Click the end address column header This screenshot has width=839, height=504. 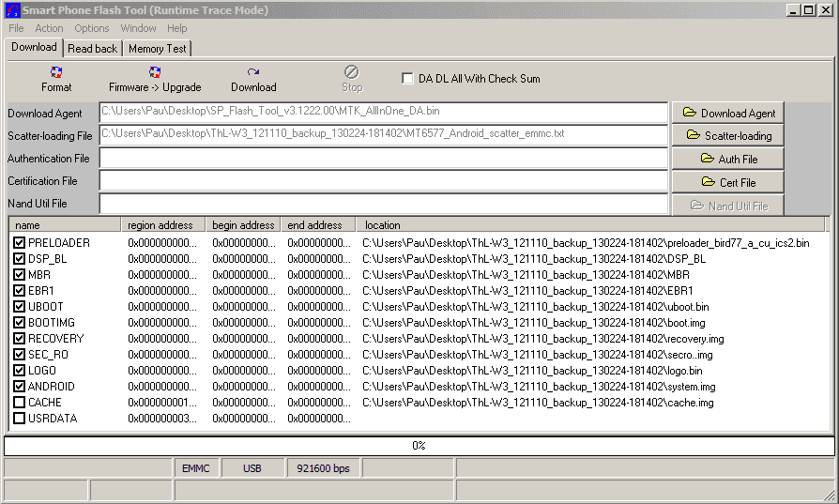tap(318, 224)
